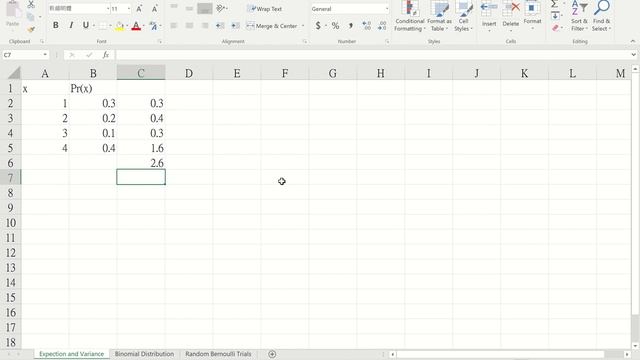Increase font size with larger A
This screenshot has height=360, width=640.
coord(139,9)
